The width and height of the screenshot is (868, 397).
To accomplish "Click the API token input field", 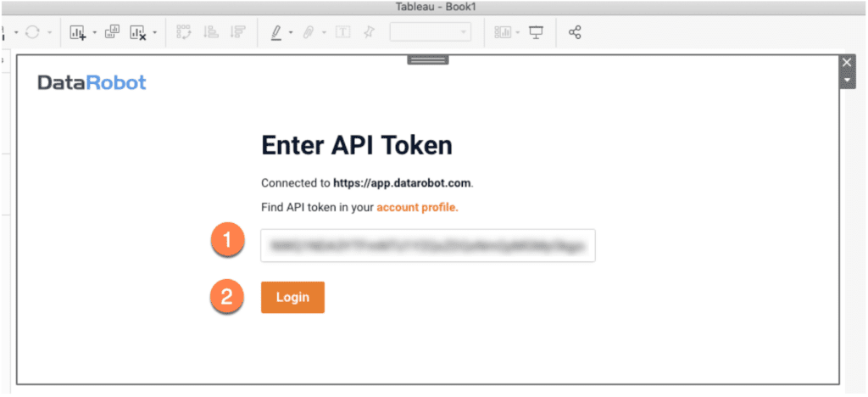I will click(428, 245).
